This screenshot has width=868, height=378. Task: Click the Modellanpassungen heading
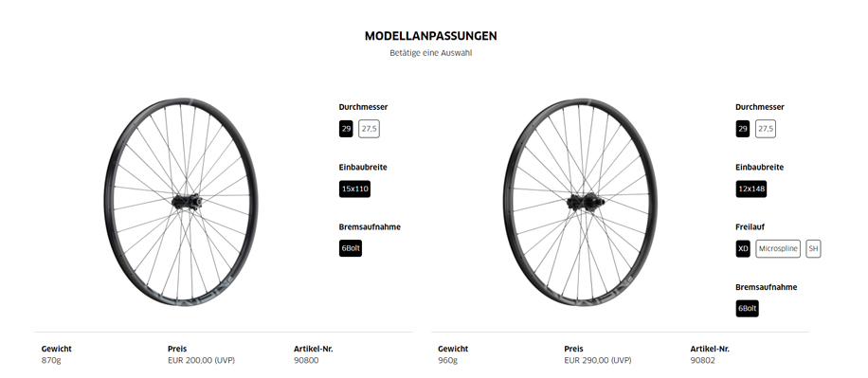click(430, 36)
